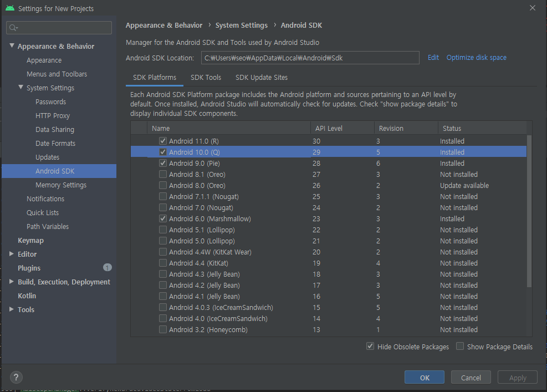Switch to SDK Tools tab

206,78
